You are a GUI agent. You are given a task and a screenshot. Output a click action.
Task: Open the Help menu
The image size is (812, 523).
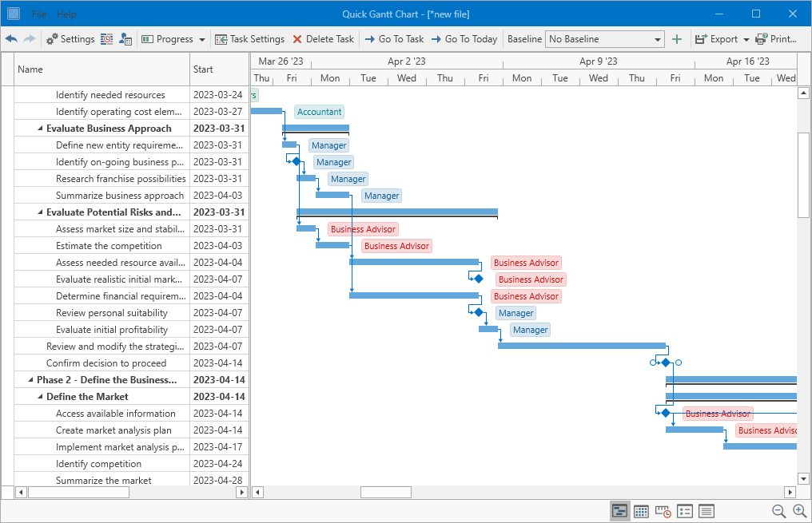pos(66,13)
